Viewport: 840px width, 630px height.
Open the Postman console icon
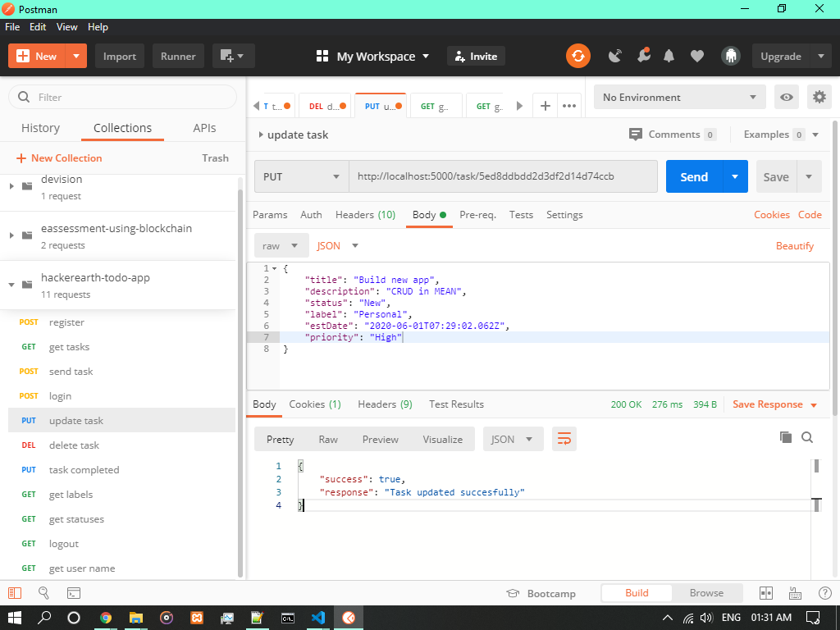pyautogui.click(x=73, y=593)
